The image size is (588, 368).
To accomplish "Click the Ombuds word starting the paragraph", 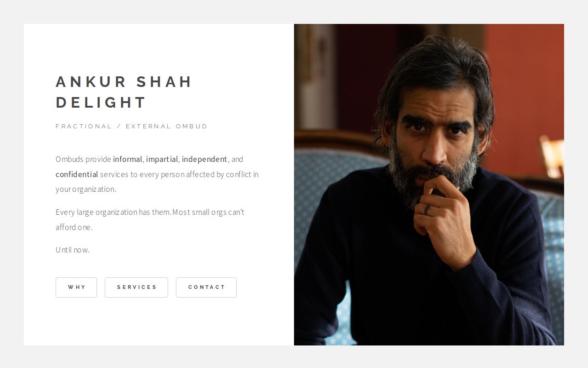I will 69,159.
